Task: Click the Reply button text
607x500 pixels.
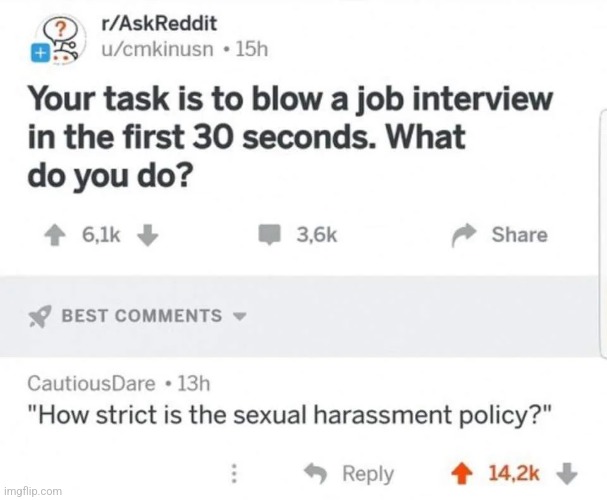Action: click(368, 474)
